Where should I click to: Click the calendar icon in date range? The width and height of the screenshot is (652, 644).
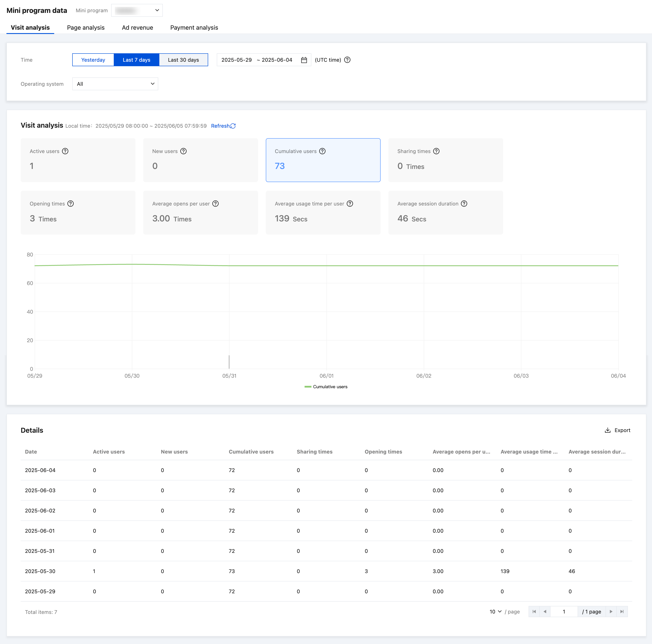[304, 60]
